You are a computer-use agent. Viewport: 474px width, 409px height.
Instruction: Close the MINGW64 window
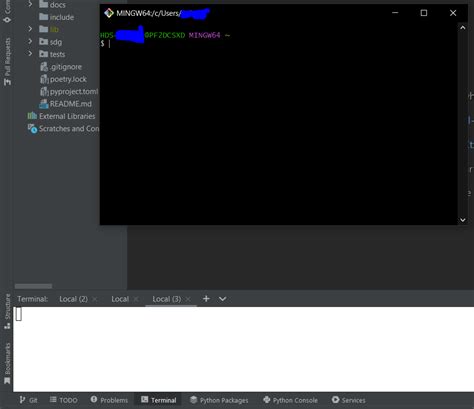point(453,13)
